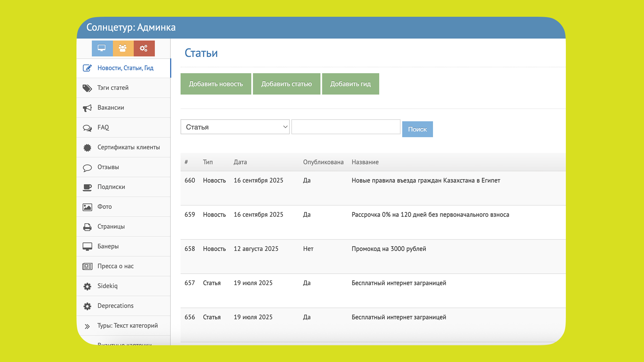Click the picture icon beside Фото
The width and height of the screenshot is (644, 362).
coord(87,207)
